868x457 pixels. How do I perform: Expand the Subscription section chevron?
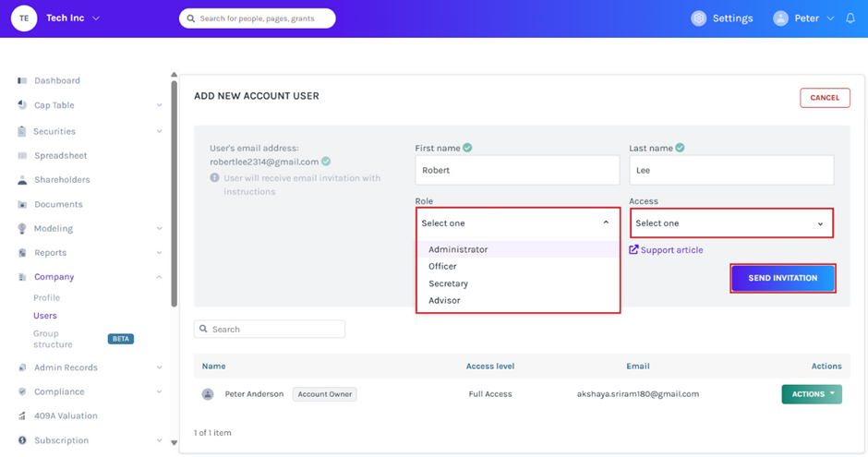(159, 440)
